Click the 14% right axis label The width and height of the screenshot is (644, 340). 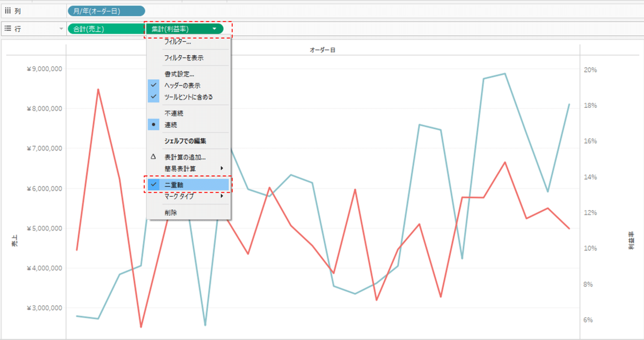[x=591, y=177]
